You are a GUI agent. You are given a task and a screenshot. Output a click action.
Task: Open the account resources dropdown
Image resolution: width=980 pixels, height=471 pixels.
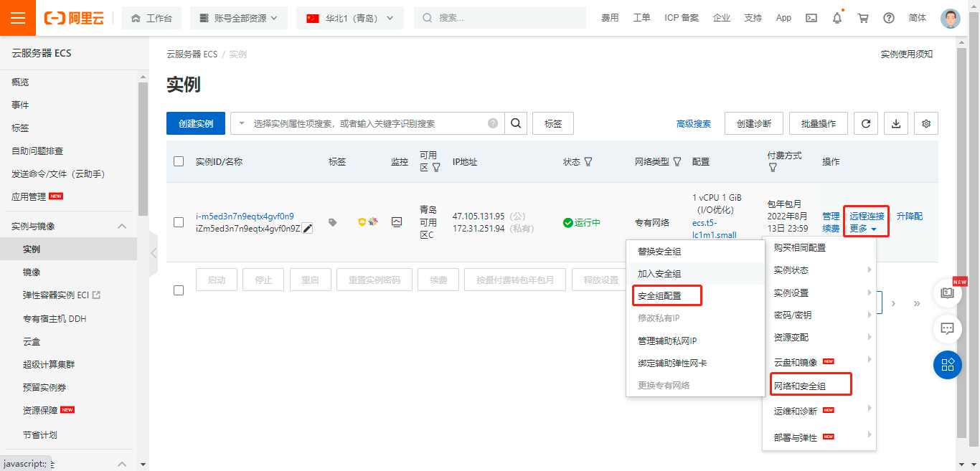point(239,18)
